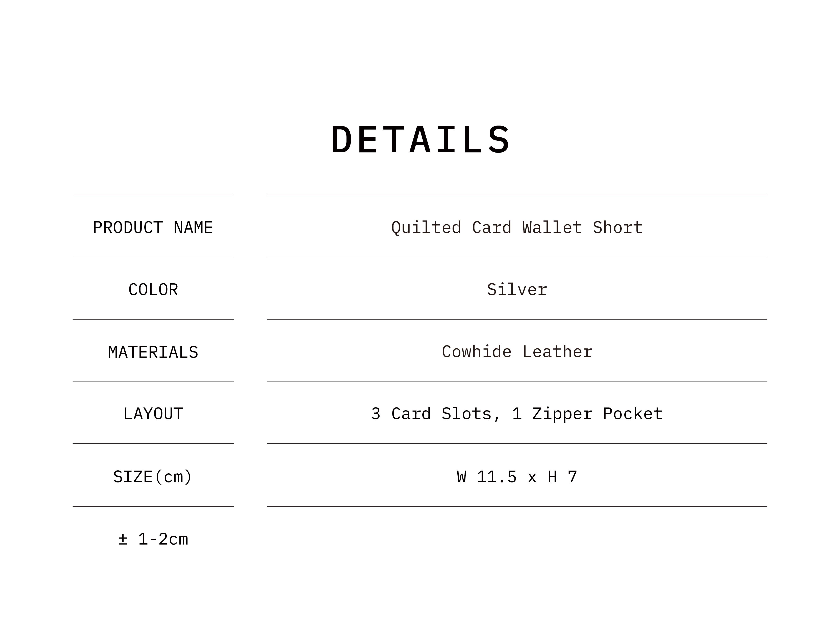Select the LAYOUT label
Image resolution: width=840 pixels, height=633 pixels.
point(153,414)
